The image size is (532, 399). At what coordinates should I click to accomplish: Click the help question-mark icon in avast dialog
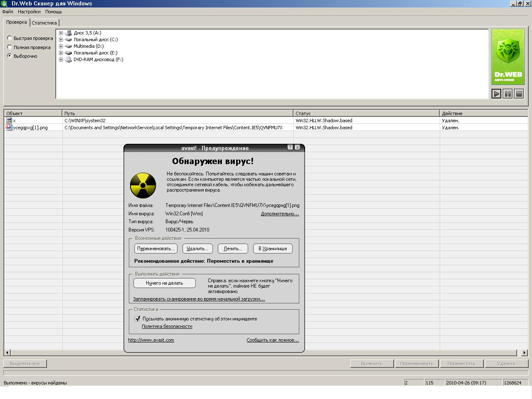(290, 148)
